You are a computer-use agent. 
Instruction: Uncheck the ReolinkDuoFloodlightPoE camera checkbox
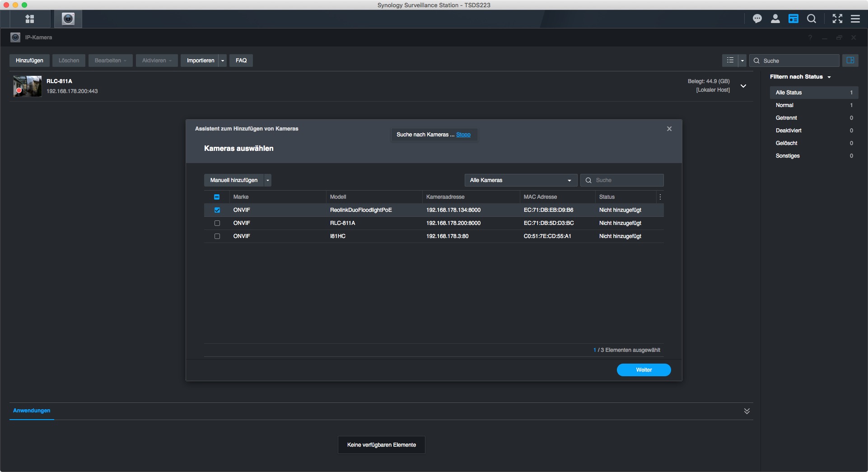coord(217,210)
